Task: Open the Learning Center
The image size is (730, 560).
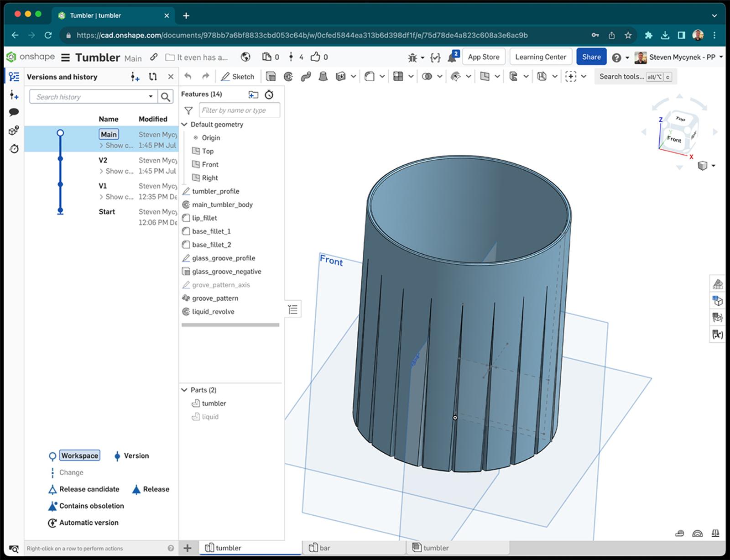Action: (541, 57)
